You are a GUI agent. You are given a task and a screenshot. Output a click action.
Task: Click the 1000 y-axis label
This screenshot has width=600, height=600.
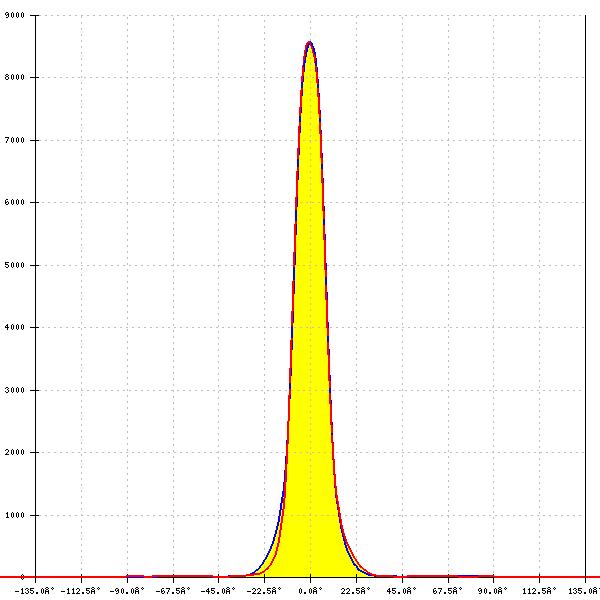15,515
